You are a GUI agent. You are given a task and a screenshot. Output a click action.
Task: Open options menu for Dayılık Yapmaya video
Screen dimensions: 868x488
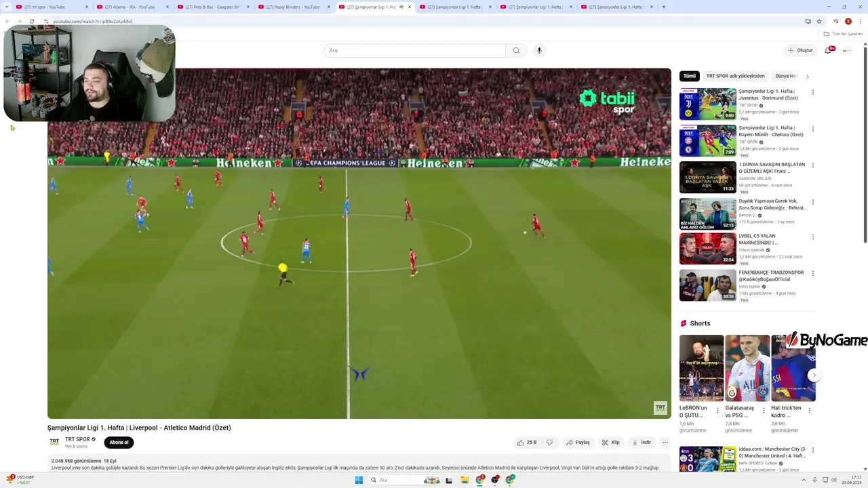(813, 202)
